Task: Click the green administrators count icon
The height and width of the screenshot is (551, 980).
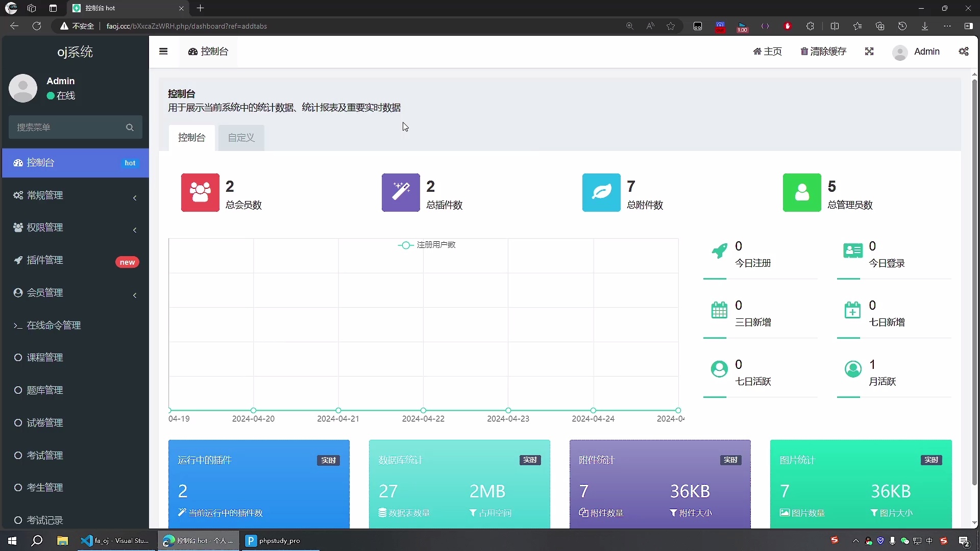Action: point(802,192)
